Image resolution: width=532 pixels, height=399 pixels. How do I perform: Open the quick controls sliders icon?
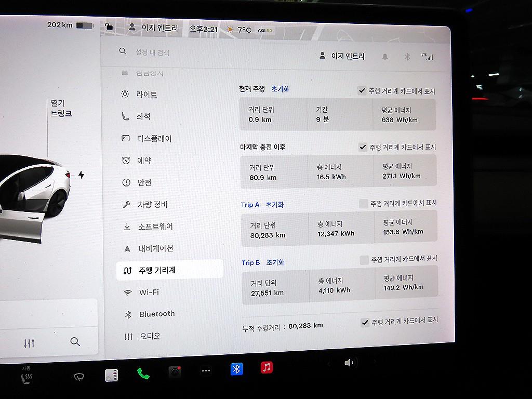tap(30, 342)
